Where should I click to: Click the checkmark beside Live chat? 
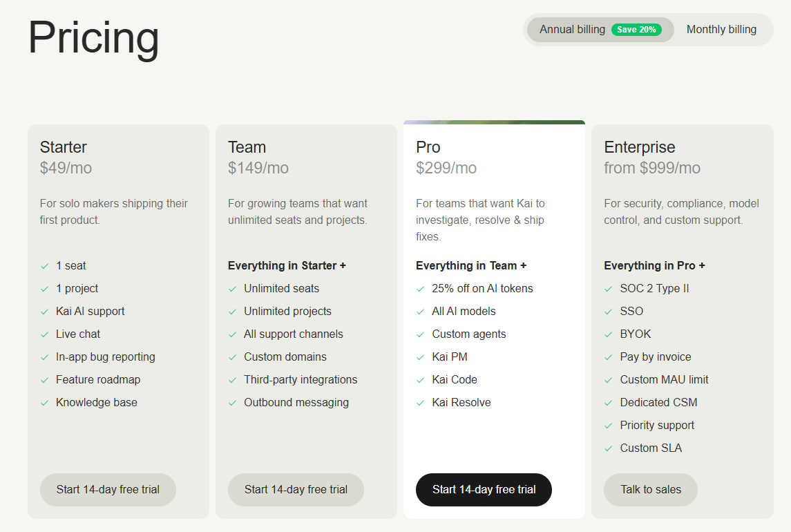pyautogui.click(x=44, y=334)
